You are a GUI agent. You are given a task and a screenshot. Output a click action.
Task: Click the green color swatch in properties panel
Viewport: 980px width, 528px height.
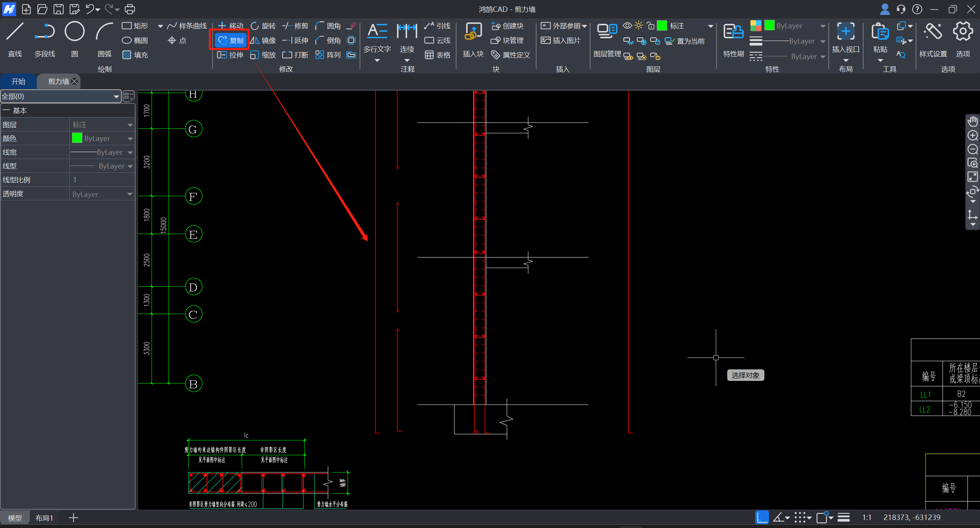pos(77,138)
